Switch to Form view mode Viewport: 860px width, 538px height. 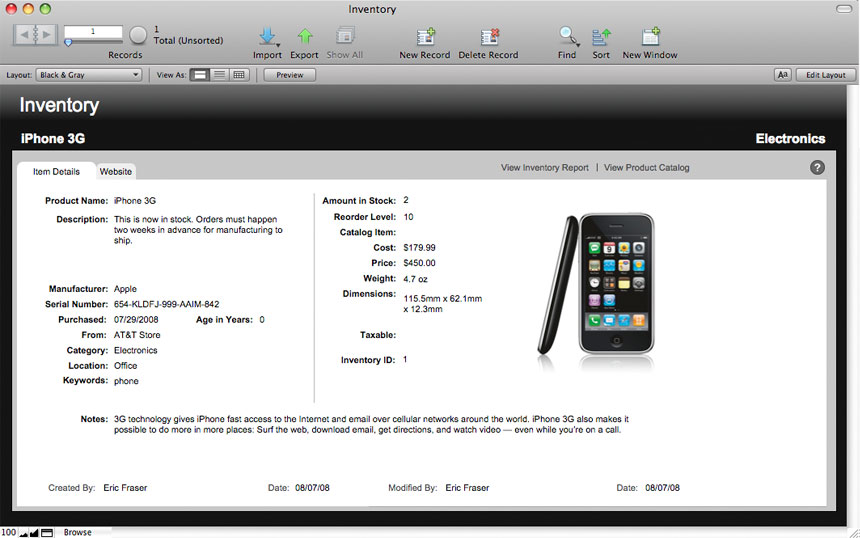200,75
